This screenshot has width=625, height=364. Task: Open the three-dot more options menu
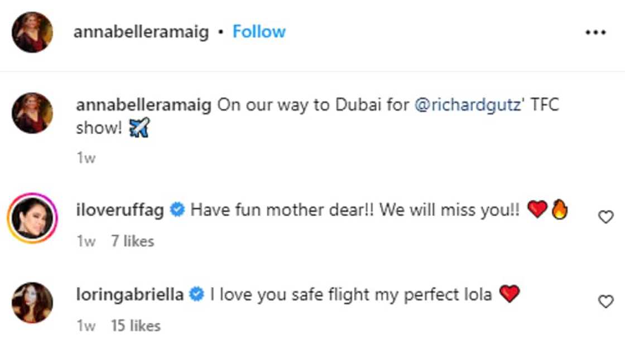(595, 32)
